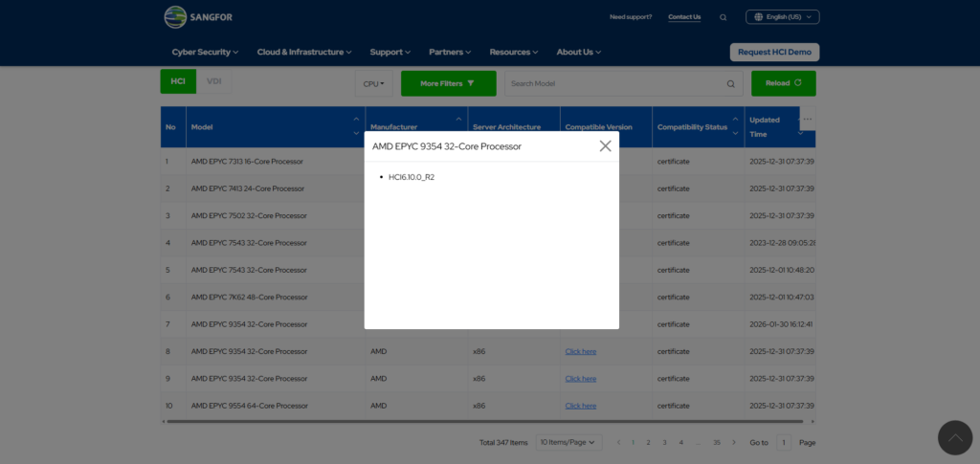Image resolution: width=980 pixels, height=464 pixels.
Task: Open Click here link for row 8
Action: point(581,352)
